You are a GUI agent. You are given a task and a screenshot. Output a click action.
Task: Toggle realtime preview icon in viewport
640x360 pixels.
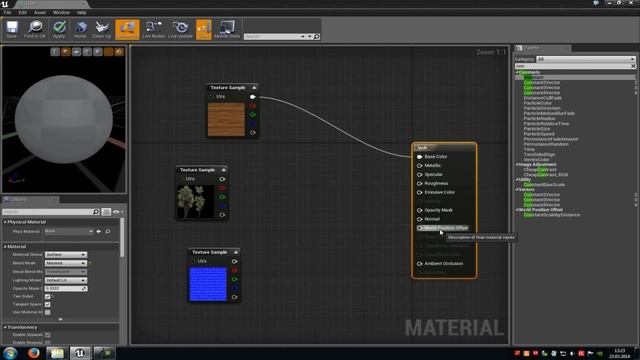tap(119, 52)
